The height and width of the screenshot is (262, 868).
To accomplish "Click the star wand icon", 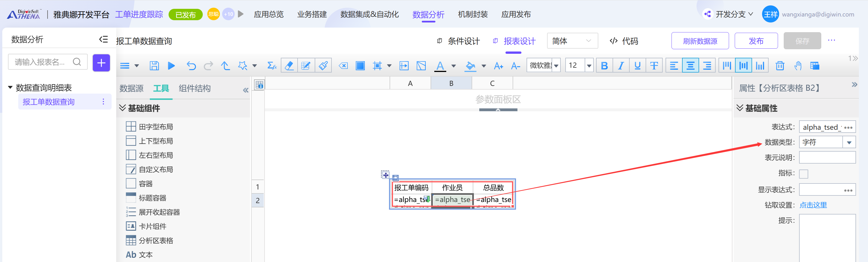I will (x=242, y=66).
